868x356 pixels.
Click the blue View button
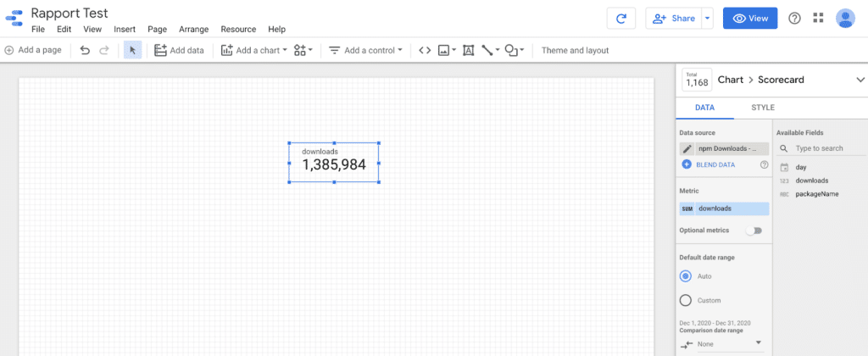749,19
